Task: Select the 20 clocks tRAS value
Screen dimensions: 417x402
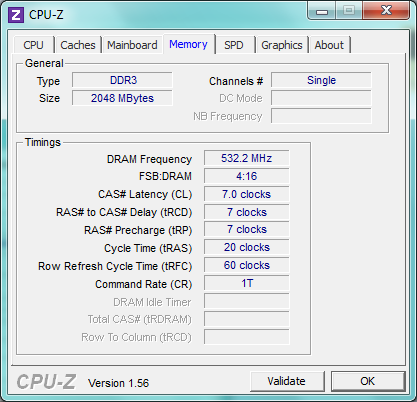Action: pos(247,247)
